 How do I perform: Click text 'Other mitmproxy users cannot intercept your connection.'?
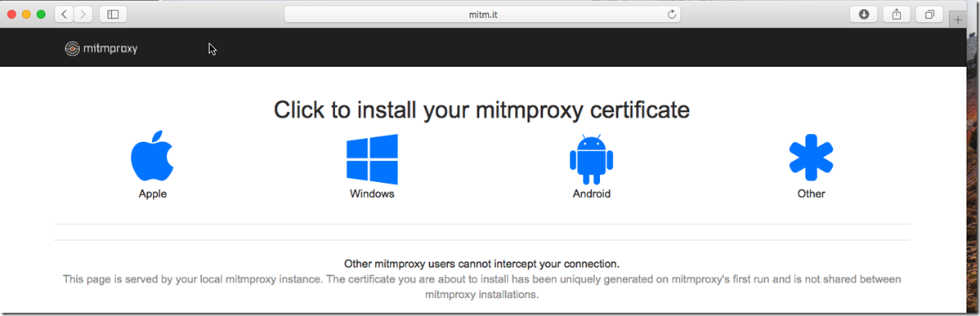click(482, 264)
